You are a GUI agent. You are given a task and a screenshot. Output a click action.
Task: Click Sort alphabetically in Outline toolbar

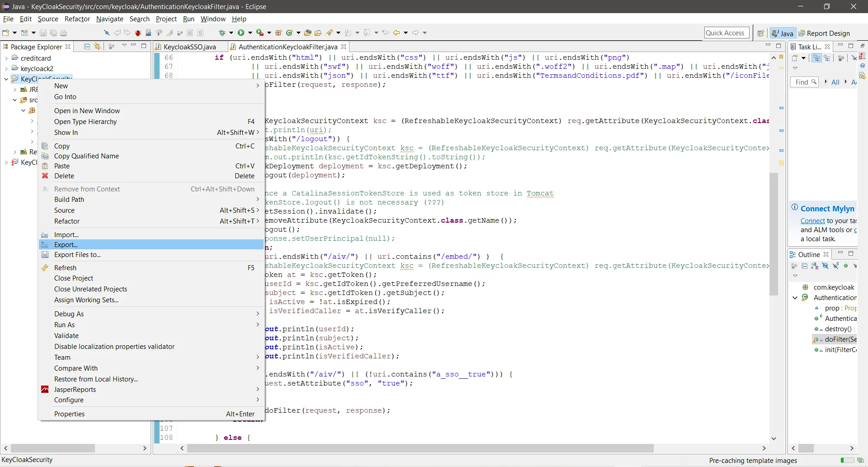point(815,266)
